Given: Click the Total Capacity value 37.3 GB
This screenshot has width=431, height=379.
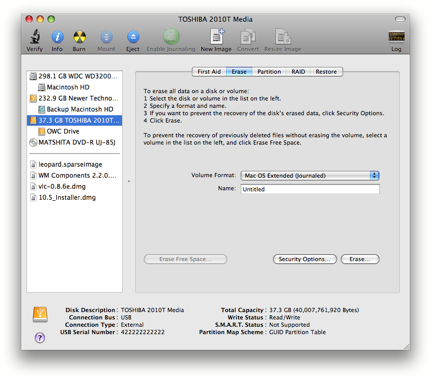Looking at the screenshot, I should [x=314, y=310].
